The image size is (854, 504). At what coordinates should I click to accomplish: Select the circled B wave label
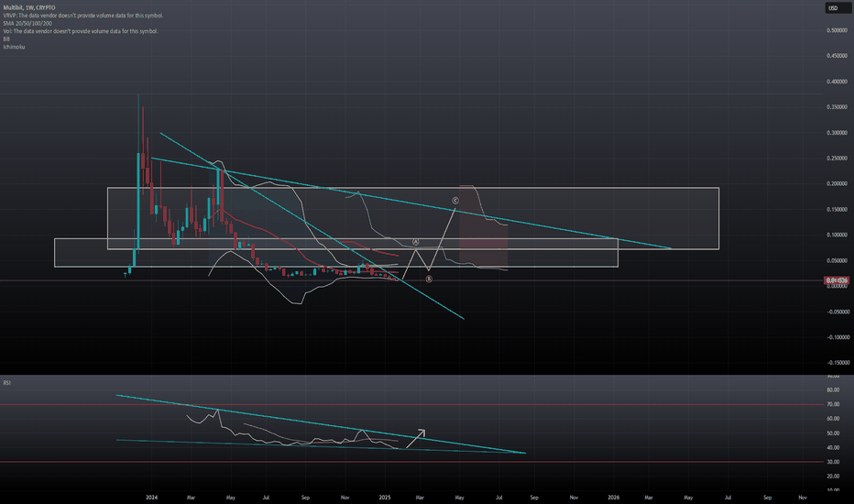tap(429, 279)
